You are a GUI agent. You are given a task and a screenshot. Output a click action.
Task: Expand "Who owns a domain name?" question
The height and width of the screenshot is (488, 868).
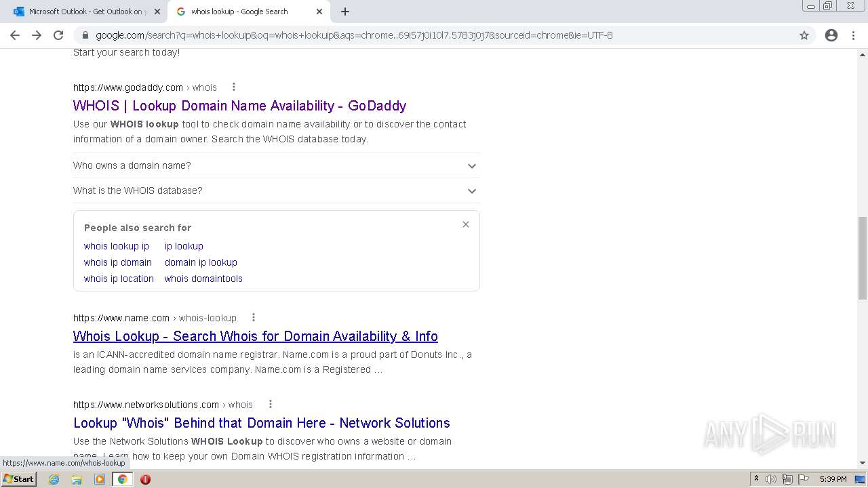[x=276, y=165]
